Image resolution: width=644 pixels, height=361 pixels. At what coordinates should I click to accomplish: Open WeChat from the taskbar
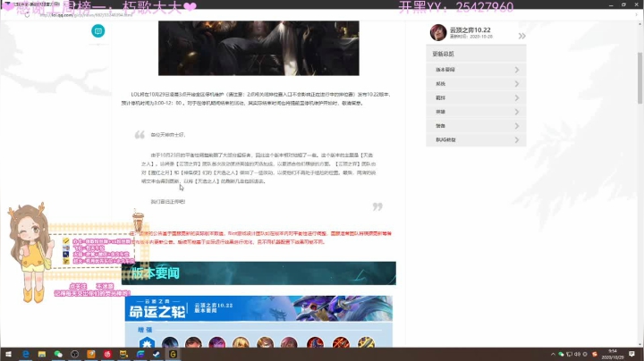coord(58,354)
